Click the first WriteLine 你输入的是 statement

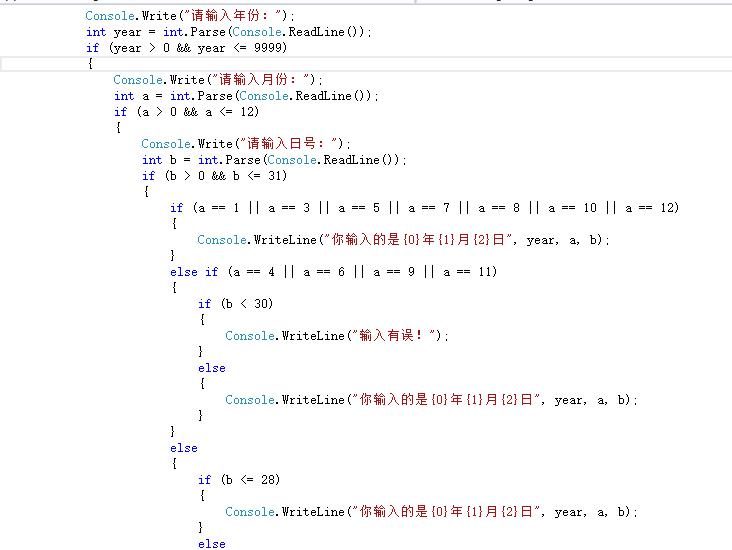[403, 240]
